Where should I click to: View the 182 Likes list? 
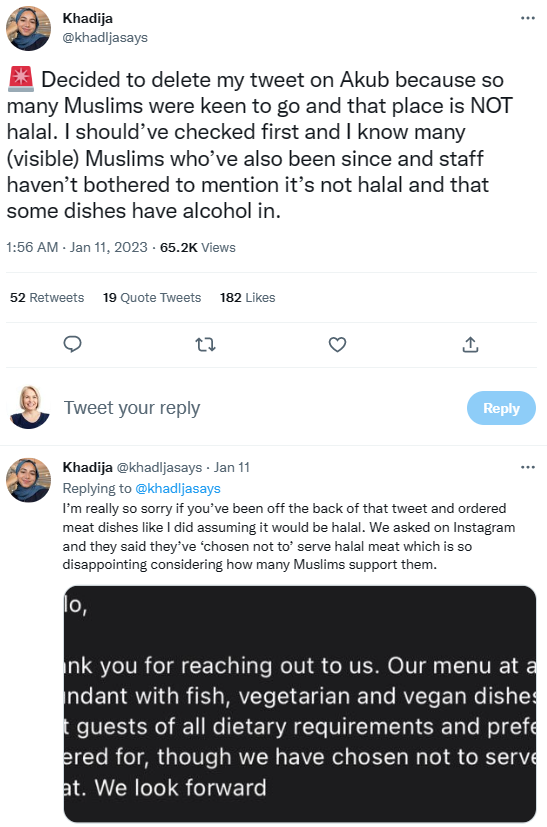(x=247, y=297)
